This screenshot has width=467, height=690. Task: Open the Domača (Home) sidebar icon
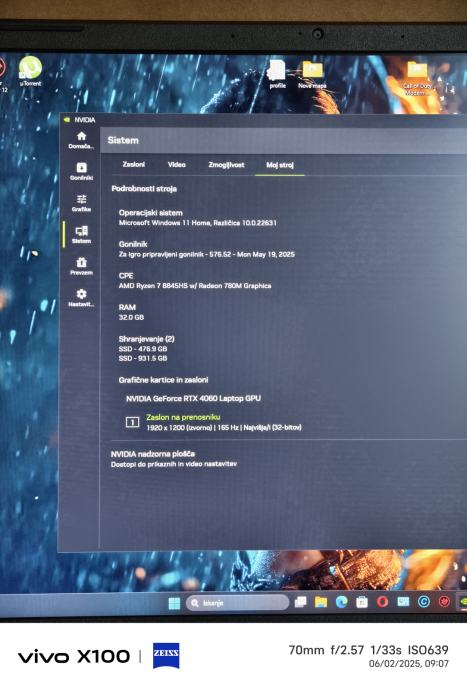coord(81,140)
